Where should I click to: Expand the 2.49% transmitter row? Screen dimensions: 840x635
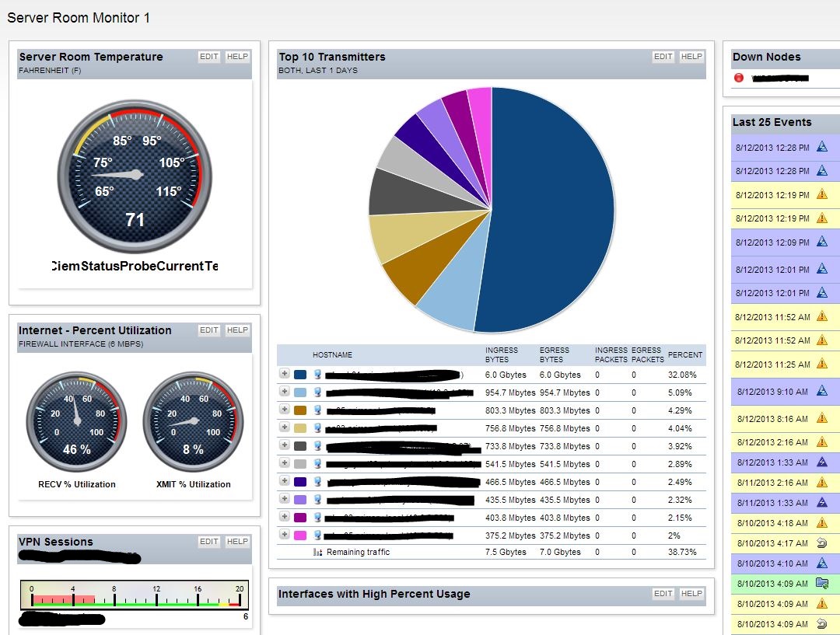coord(285,481)
